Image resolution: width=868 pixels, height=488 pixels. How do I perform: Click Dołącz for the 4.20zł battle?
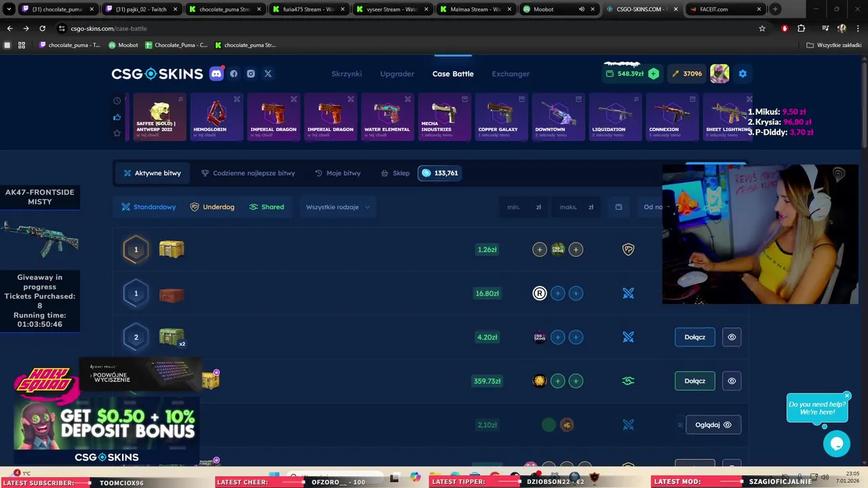coord(695,337)
